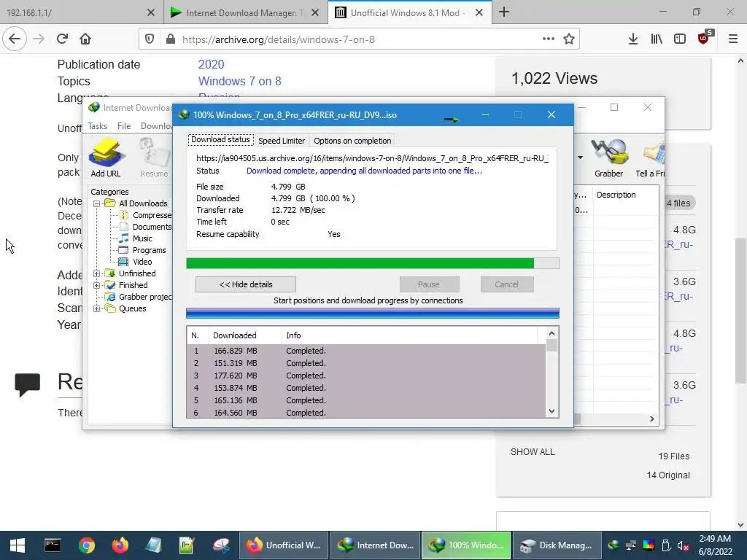Image resolution: width=747 pixels, height=560 pixels.
Task: Expand the Finished category
Action: click(97, 285)
